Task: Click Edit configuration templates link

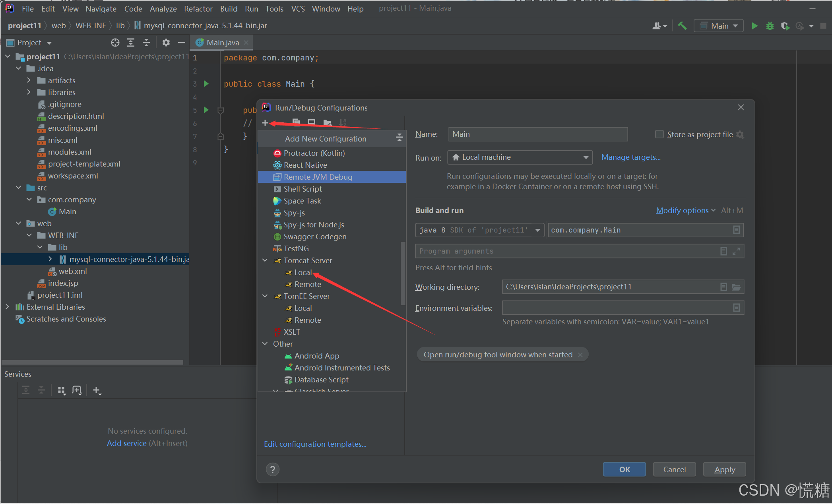Action: click(315, 444)
